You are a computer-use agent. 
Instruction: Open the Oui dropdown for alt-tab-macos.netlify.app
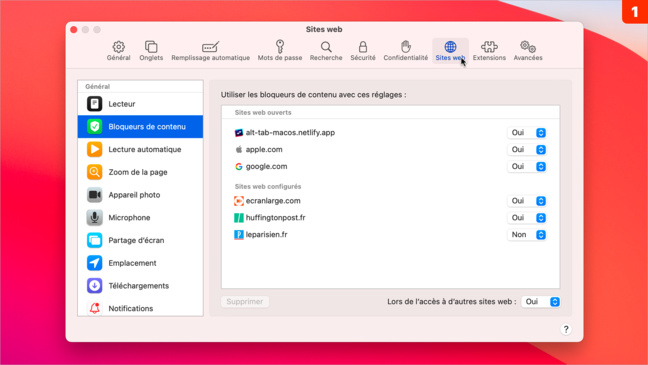[x=527, y=133]
